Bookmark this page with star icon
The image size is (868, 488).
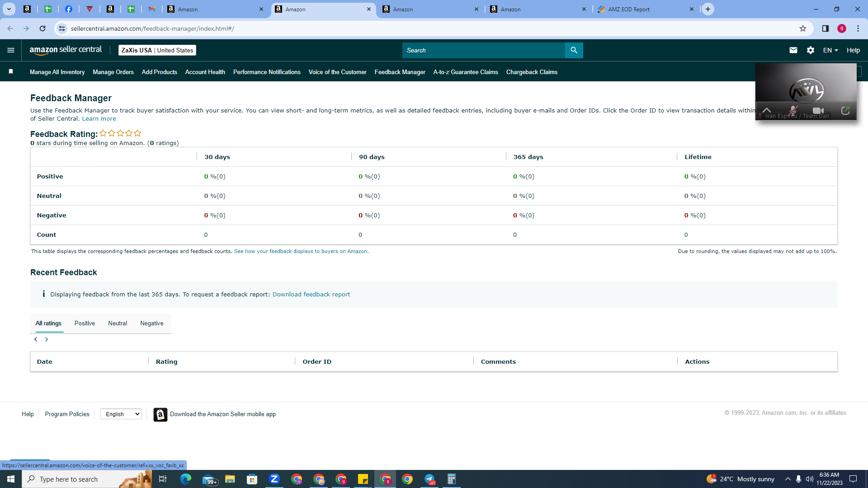(803, 28)
